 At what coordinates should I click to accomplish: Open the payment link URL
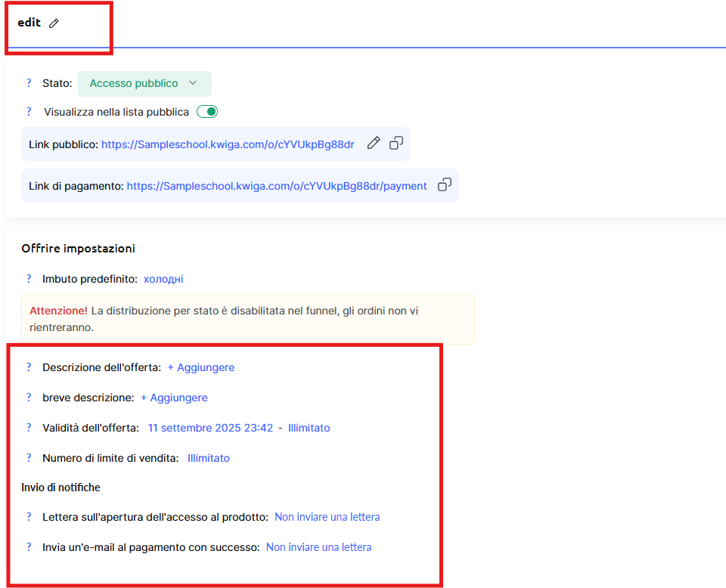pos(276,186)
